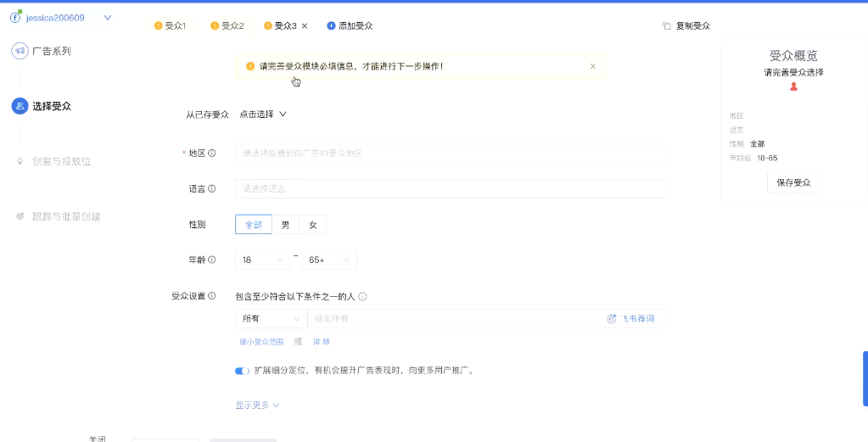Select 全部 for gender

pos(254,225)
